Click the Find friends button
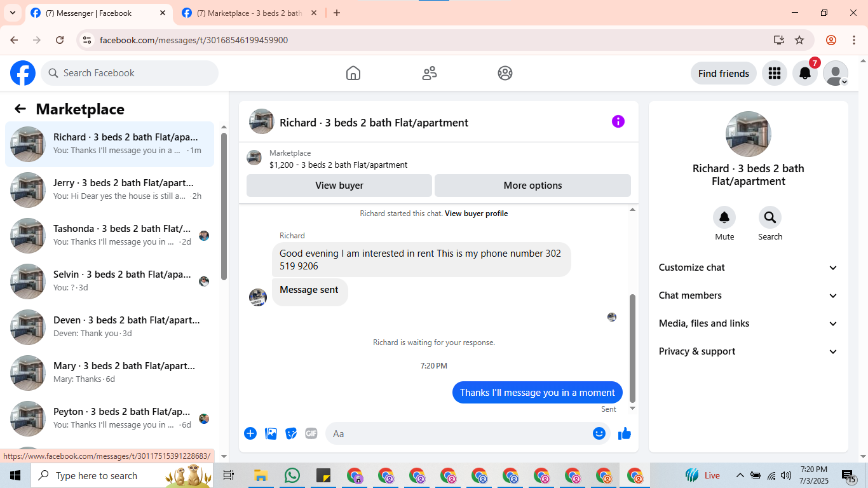The height and width of the screenshot is (488, 868). [723, 73]
